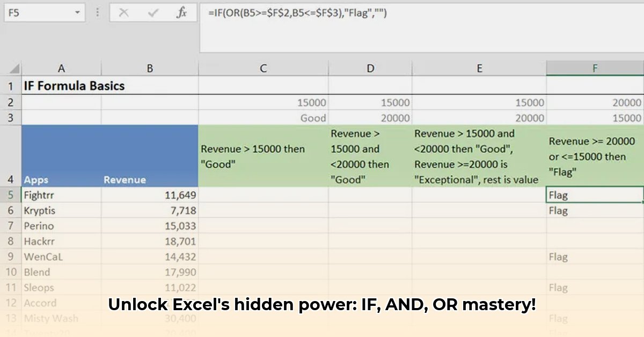Select column D header

[370, 68]
